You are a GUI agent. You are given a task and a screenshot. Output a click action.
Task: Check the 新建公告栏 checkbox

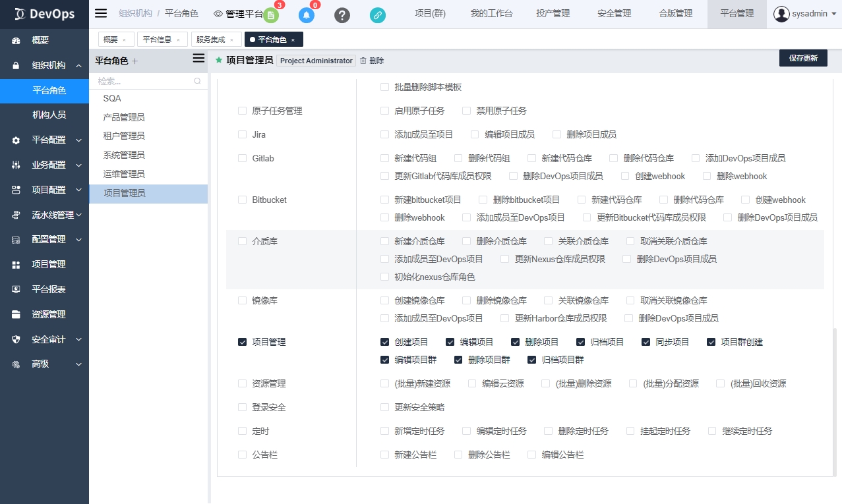(x=384, y=455)
